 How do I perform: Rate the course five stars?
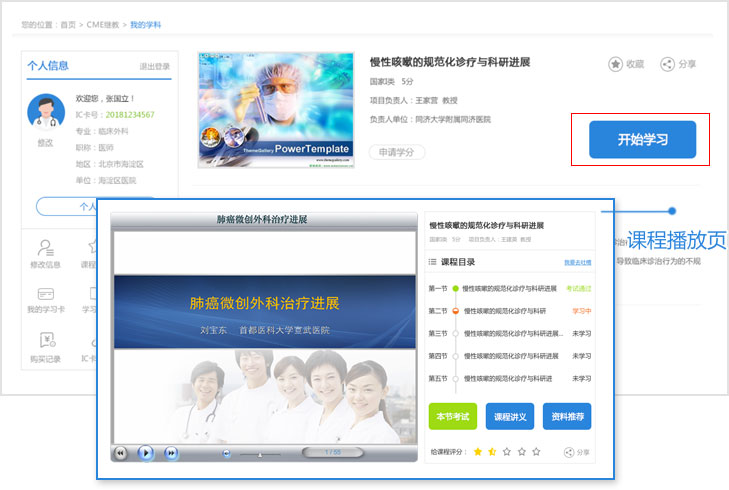pos(536,451)
